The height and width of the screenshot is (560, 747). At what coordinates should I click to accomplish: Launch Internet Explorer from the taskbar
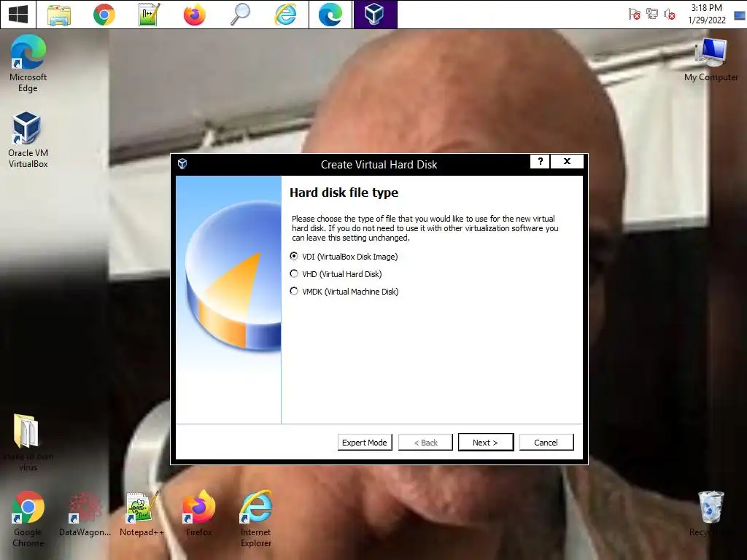285,15
